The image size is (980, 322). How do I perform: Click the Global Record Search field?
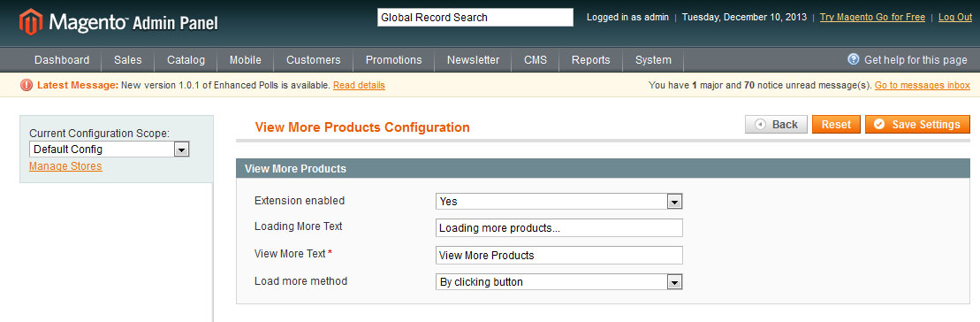[x=475, y=18]
